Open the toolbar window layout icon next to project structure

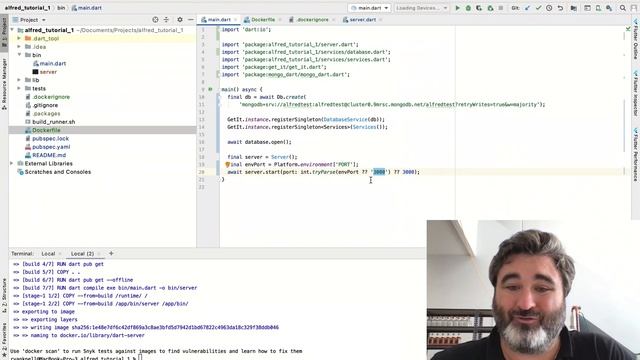[x=587, y=8]
